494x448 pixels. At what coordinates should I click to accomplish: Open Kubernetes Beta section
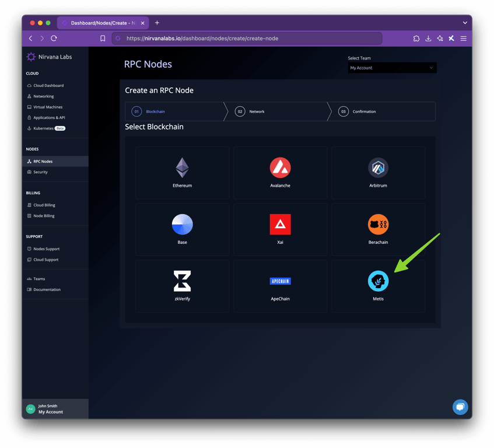pos(46,128)
